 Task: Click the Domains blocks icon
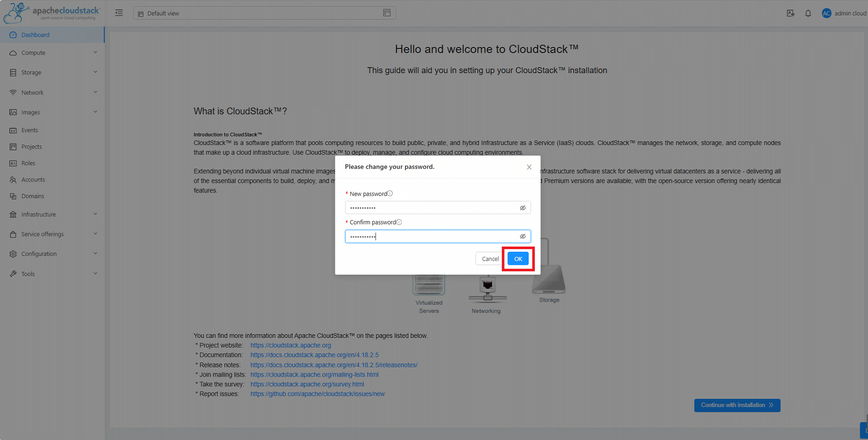click(x=13, y=197)
